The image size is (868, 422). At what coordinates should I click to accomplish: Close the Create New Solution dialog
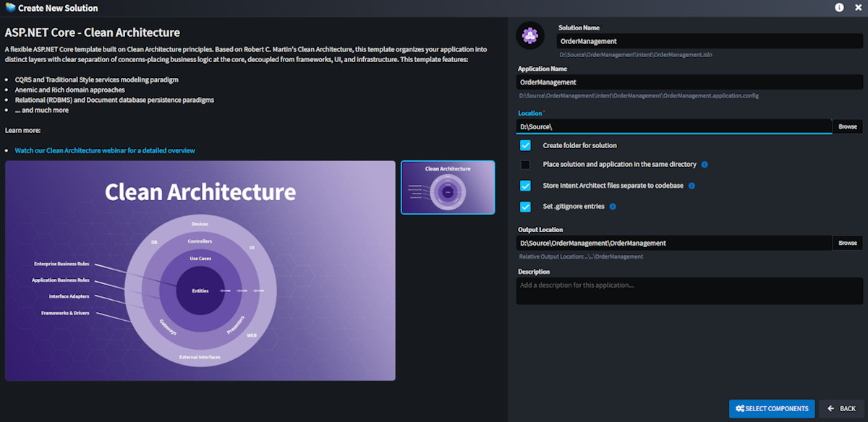(858, 8)
